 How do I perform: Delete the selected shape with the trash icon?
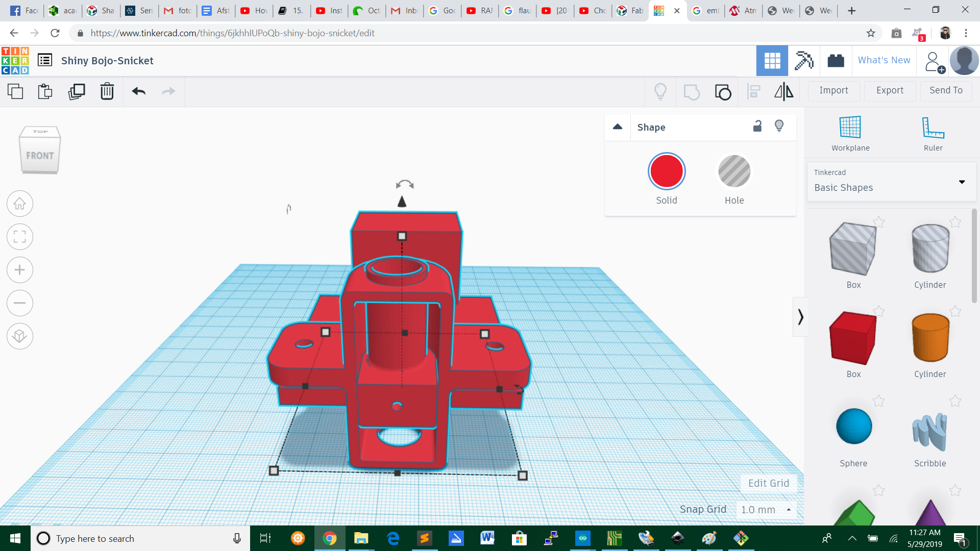click(107, 91)
